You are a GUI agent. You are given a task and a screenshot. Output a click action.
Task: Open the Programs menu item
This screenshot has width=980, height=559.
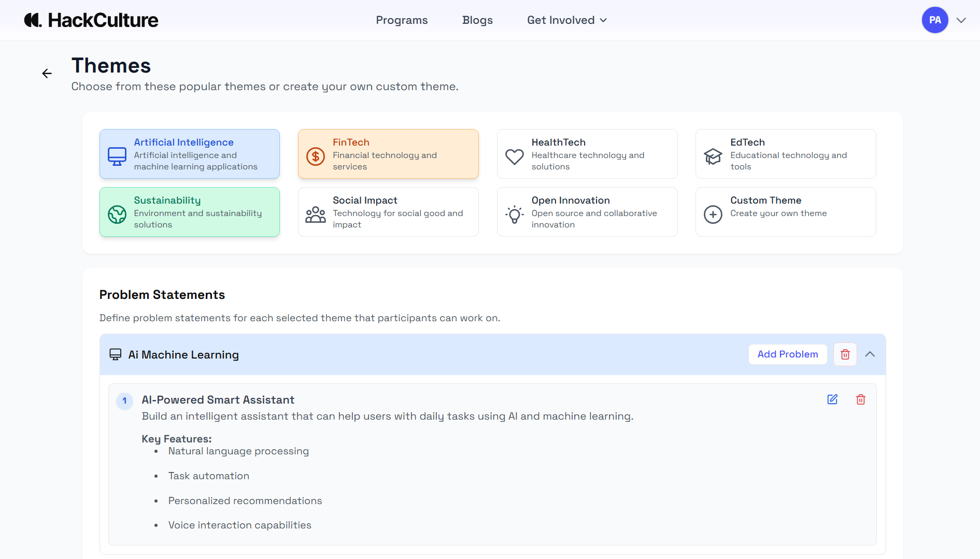coord(402,20)
